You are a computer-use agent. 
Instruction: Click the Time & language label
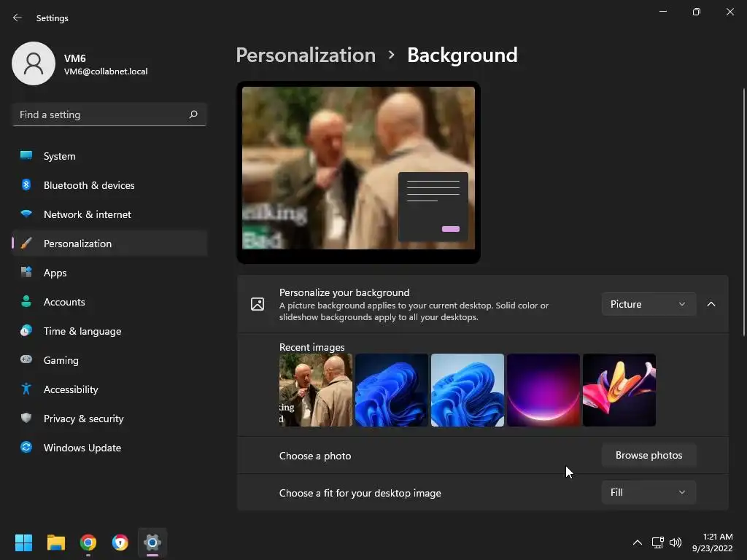[82, 331]
